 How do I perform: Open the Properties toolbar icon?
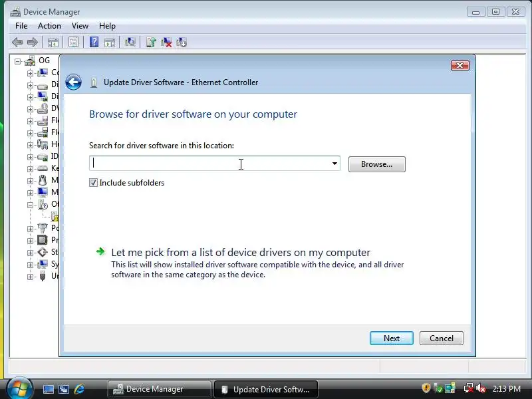[x=73, y=42]
